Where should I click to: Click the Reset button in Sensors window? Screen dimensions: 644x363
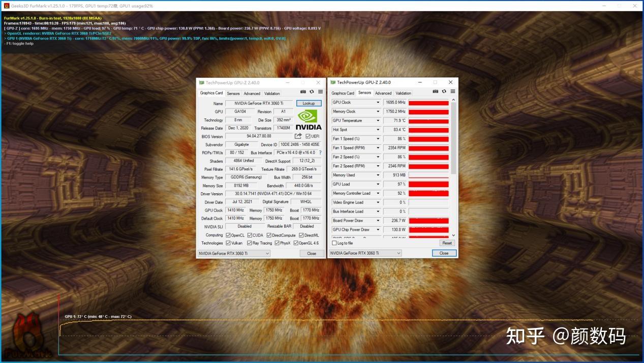pos(447,243)
